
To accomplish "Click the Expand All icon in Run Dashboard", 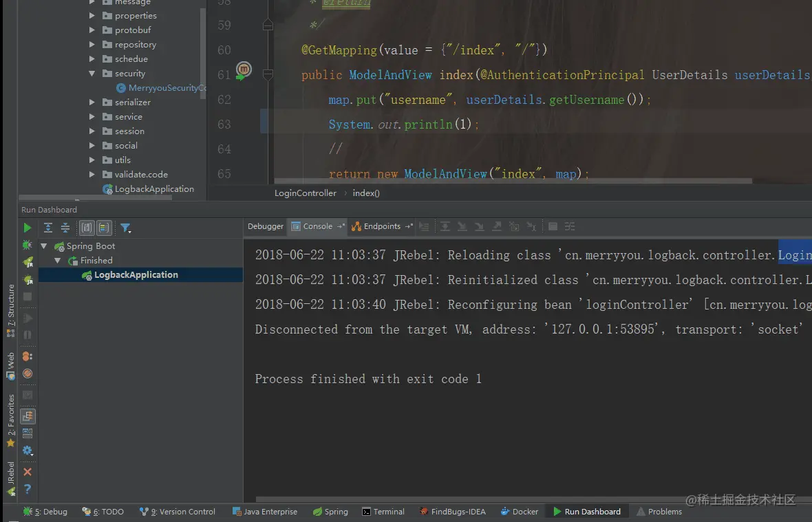I will click(48, 228).
